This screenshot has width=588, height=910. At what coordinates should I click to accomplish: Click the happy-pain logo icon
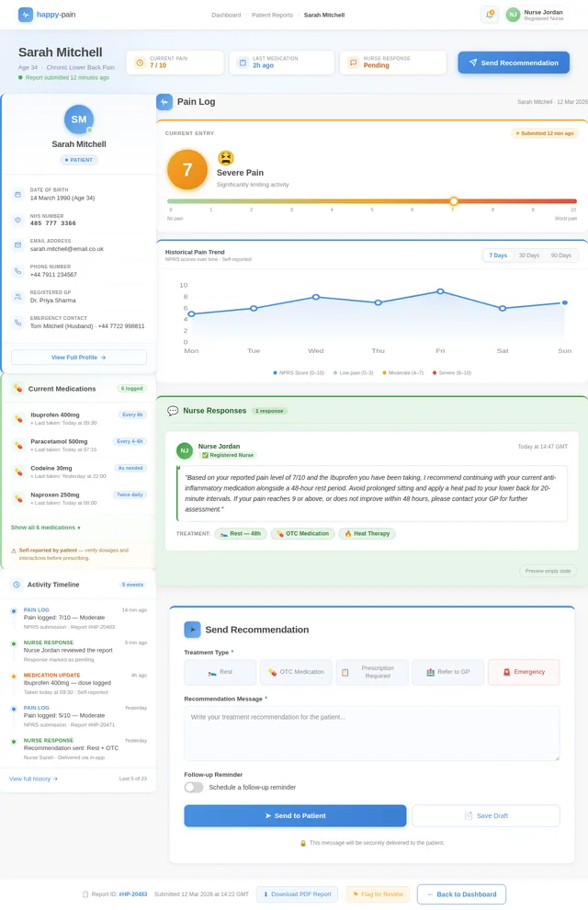(x=26, y=15)
